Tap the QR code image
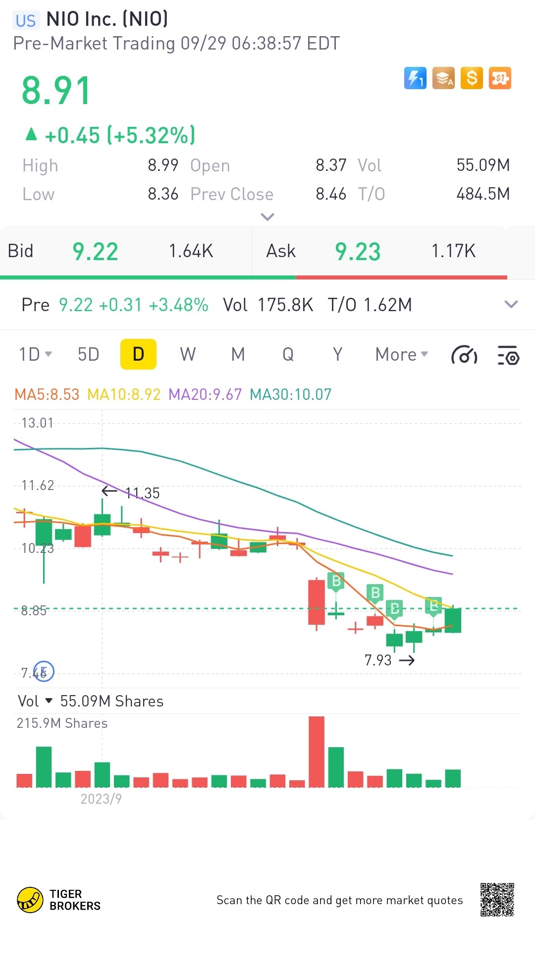535x980 pixels. (497, 900)
